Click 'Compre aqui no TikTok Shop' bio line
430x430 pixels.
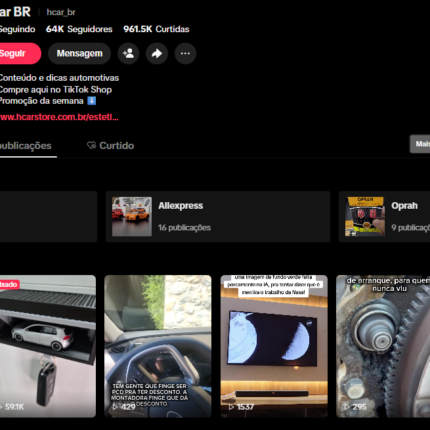[55, 90]
